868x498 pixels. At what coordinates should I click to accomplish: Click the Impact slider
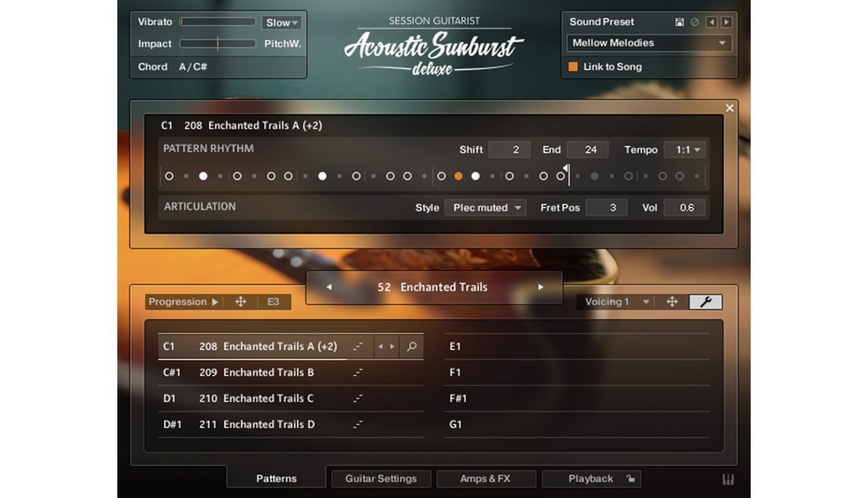[218, 44]
